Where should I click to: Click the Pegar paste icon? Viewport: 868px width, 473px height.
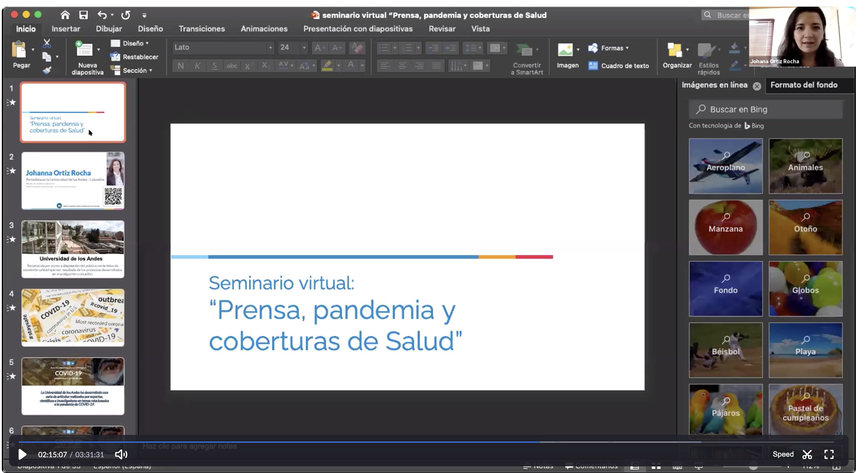19,49
